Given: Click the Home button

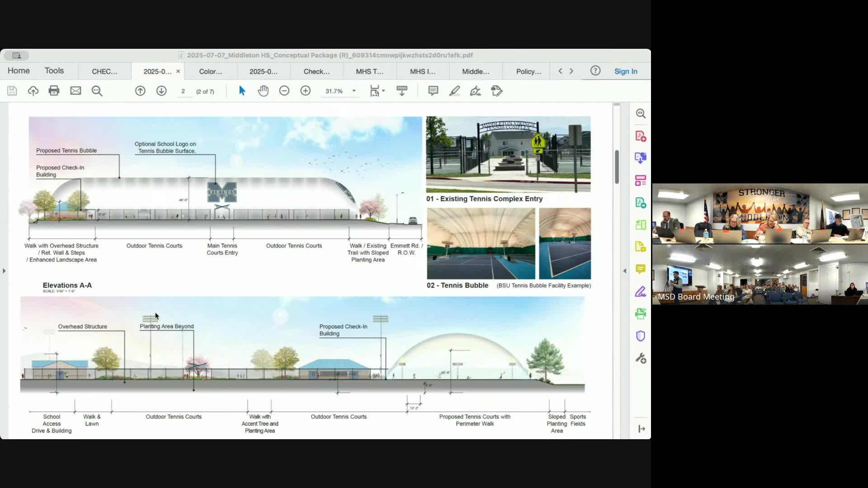Looking at the screenshot, I should pos(19,70).
